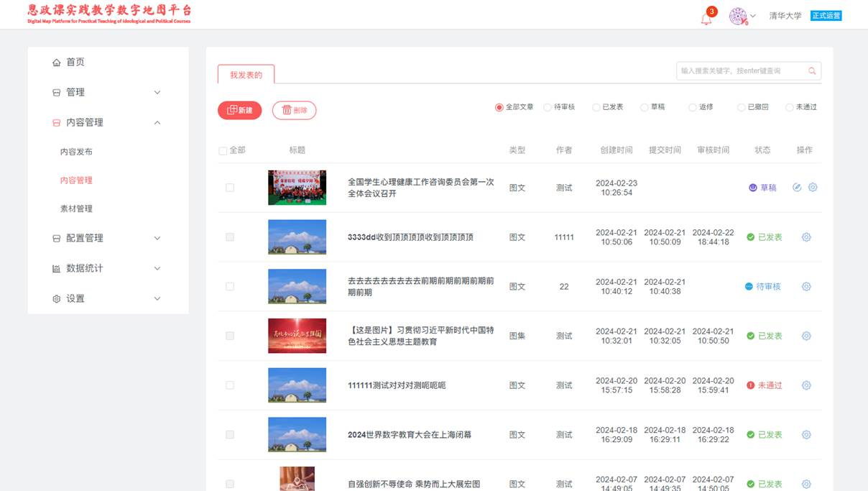
Task: Click the edit pencil icon for the draft article
Action: pos(797,188)
